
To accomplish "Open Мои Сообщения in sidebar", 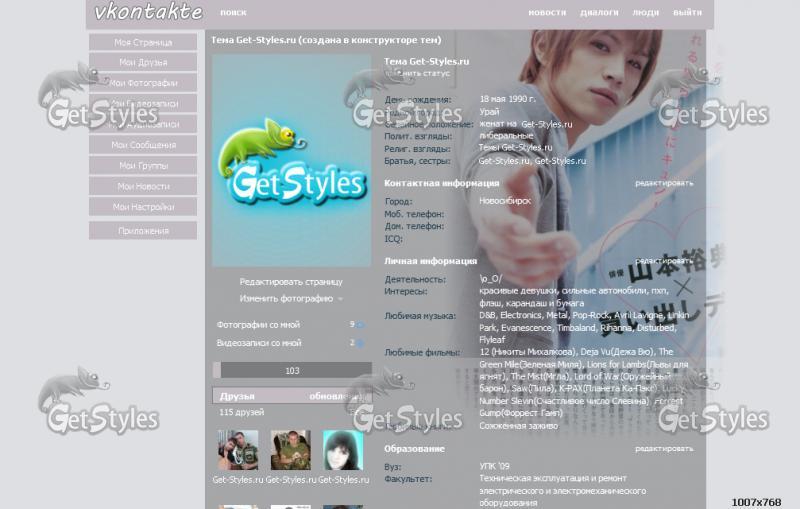I will [143, 145].
